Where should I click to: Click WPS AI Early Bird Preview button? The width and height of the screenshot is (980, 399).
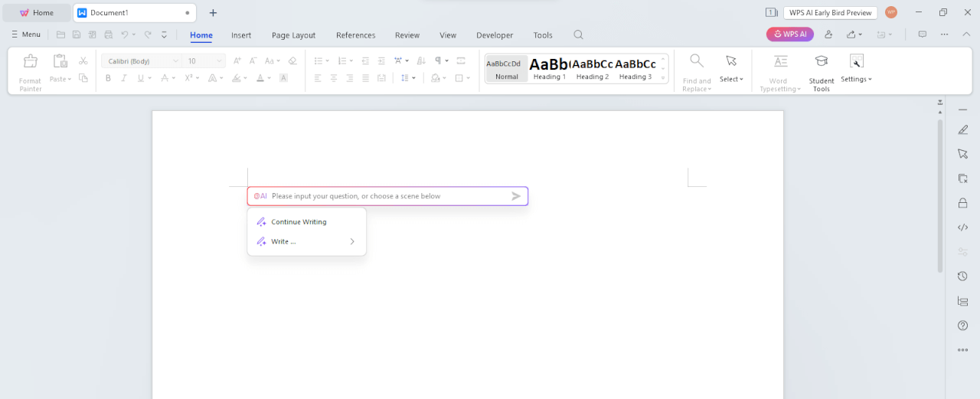830,13
